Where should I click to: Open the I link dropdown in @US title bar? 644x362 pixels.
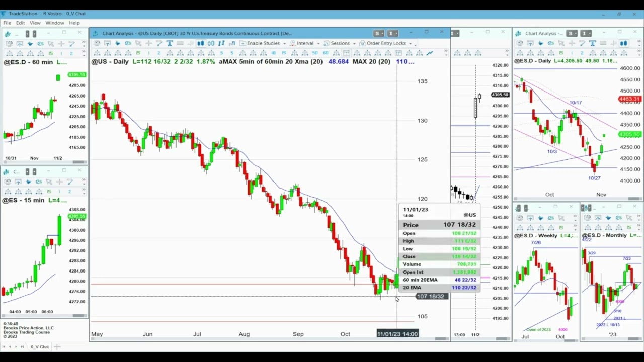pos(393,33)
